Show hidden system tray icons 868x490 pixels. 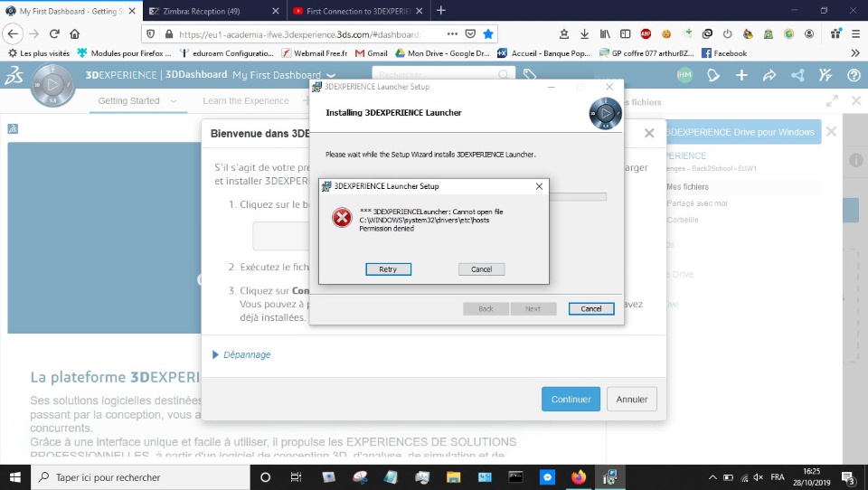point(712,477)
